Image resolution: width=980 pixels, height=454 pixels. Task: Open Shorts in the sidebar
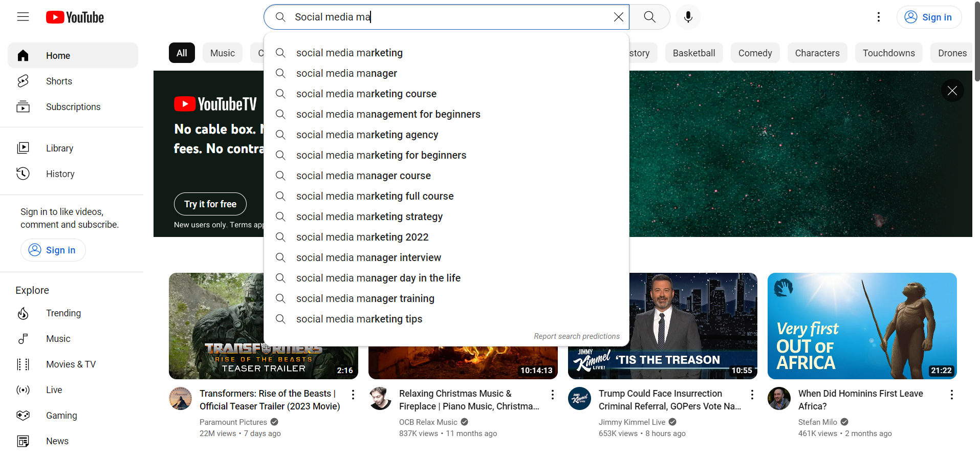[73, 81]
